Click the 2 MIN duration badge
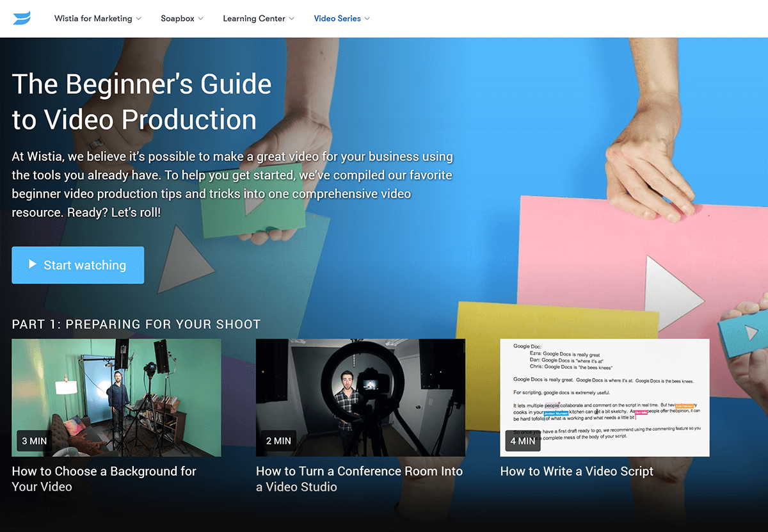Image resolution: width=768 pixels, height=532 pixels. [278, 440]
